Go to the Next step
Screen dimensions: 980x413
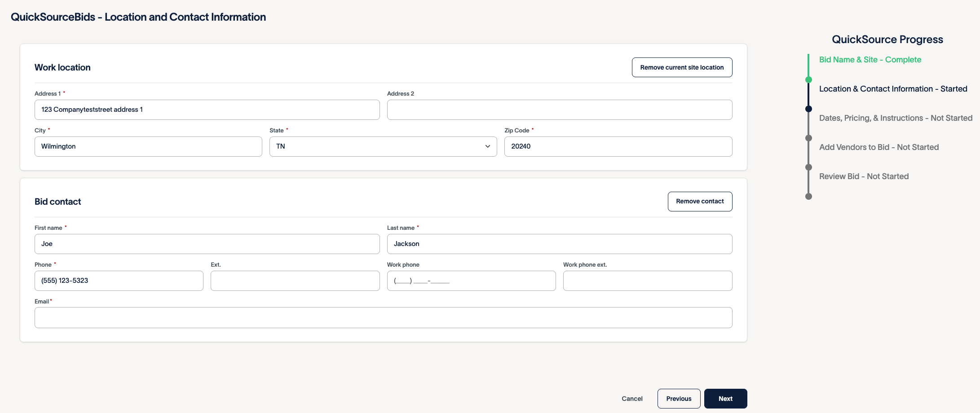pos(725,399)
